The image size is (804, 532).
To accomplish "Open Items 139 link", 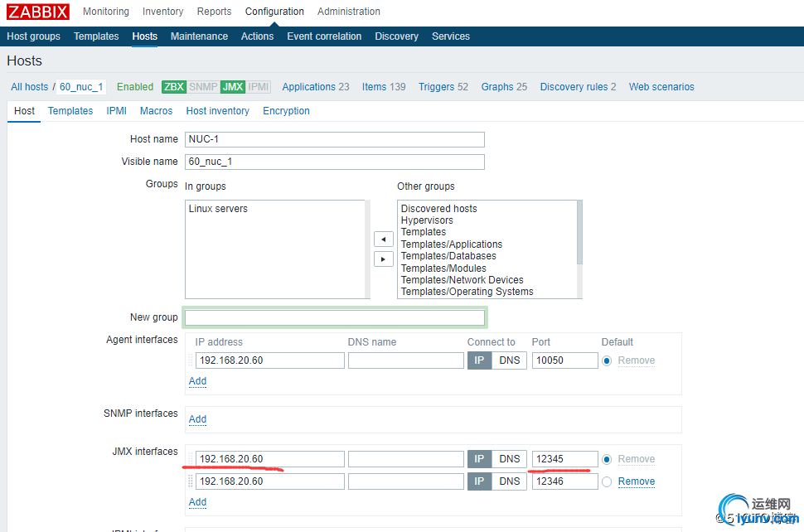I will pyautogui.click(x=384, y=87).
